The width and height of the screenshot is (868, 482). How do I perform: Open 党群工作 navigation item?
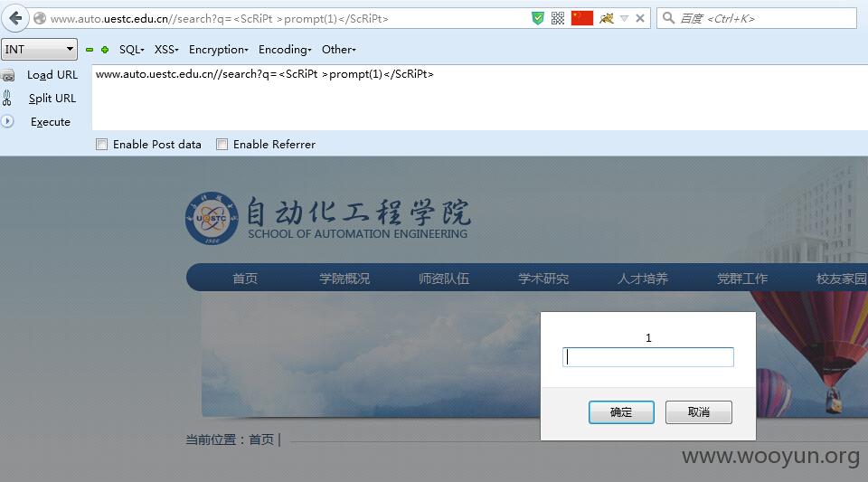coord(742,279)
